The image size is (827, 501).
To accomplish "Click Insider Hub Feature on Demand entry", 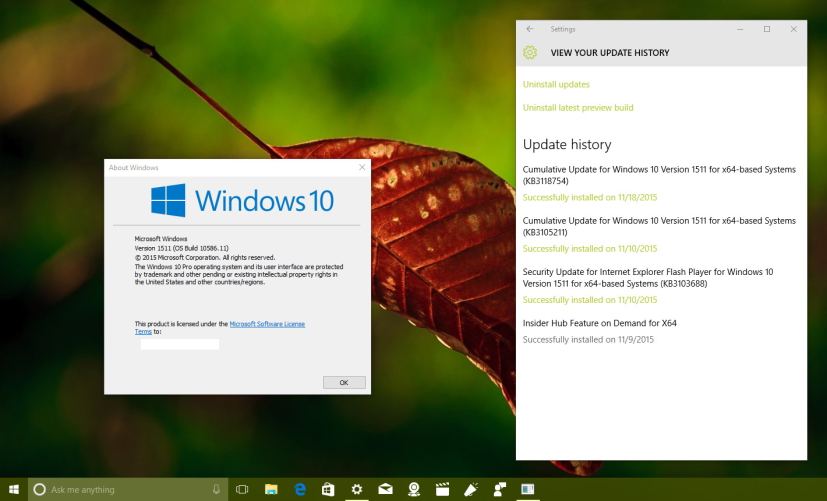I will [600, 323].
